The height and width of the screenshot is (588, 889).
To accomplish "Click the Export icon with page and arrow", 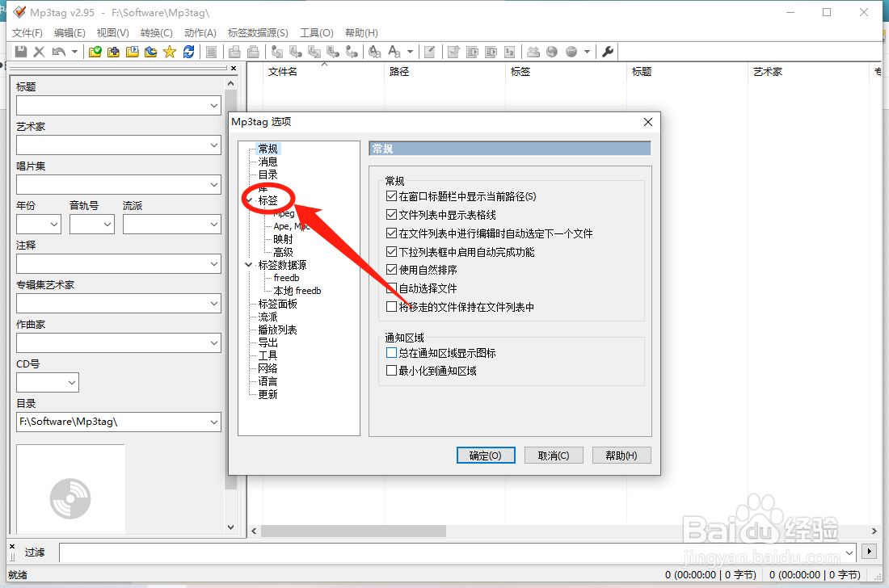I will click(453, 52).
